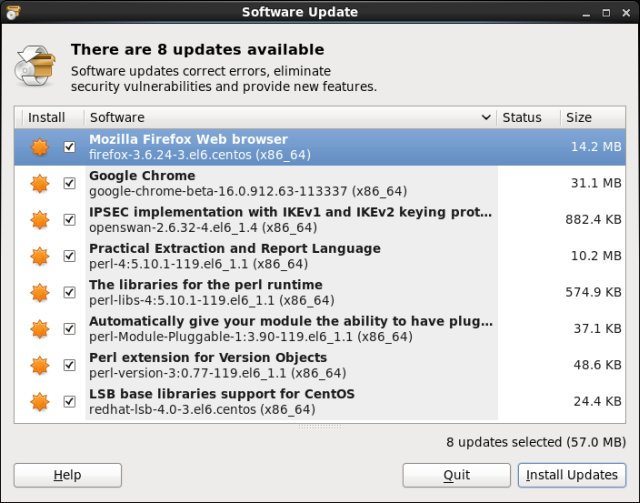The height and width of the screenshot is (503, 640).
Task: Uncheck the Perl extension for Version Objects
Action: pos(69,365)
